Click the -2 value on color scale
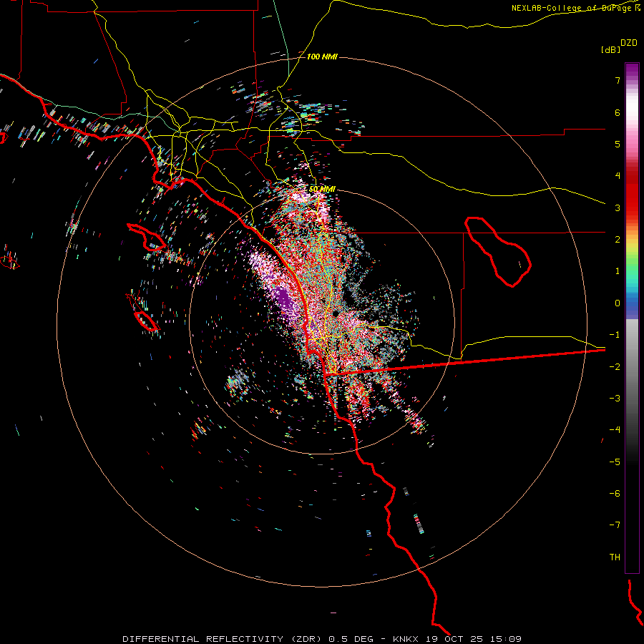This screenshot has height=644, width=644. pos(615,366)
